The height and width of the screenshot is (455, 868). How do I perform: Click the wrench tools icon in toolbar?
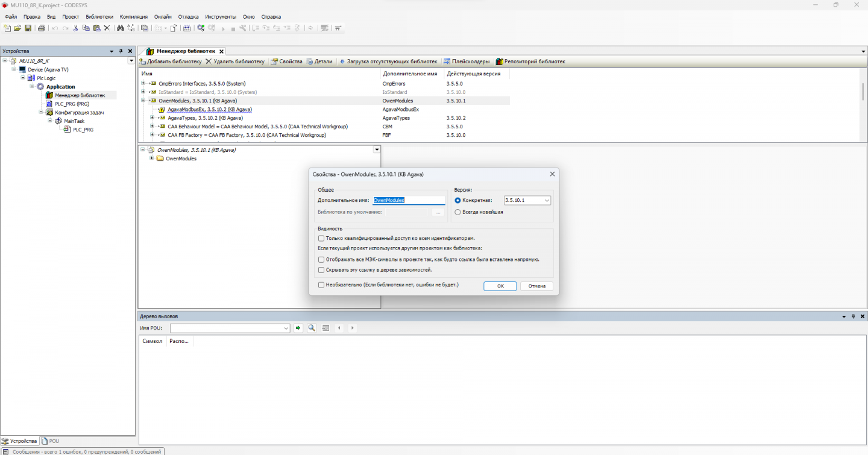[243, 28]
